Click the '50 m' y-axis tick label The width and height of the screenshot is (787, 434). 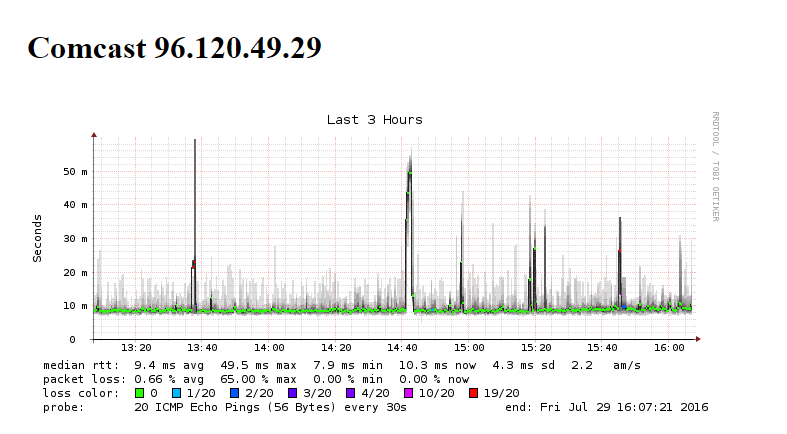tap(75, 172)
